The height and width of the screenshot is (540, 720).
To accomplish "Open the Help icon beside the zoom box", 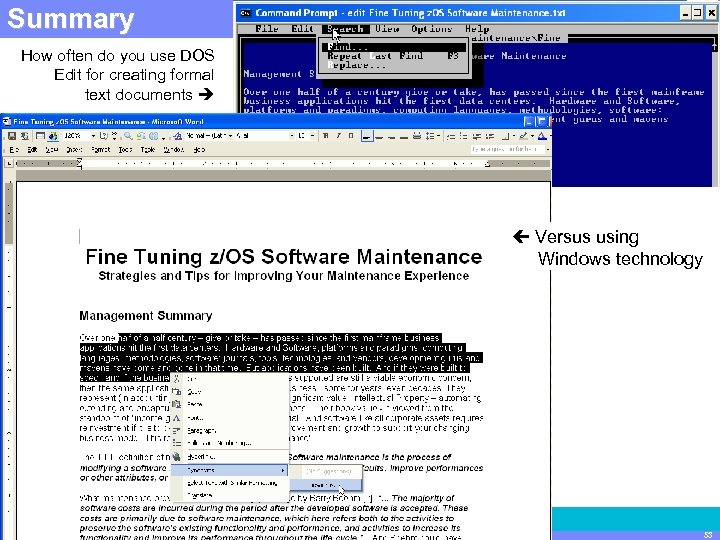I will (x=104, y=136).
